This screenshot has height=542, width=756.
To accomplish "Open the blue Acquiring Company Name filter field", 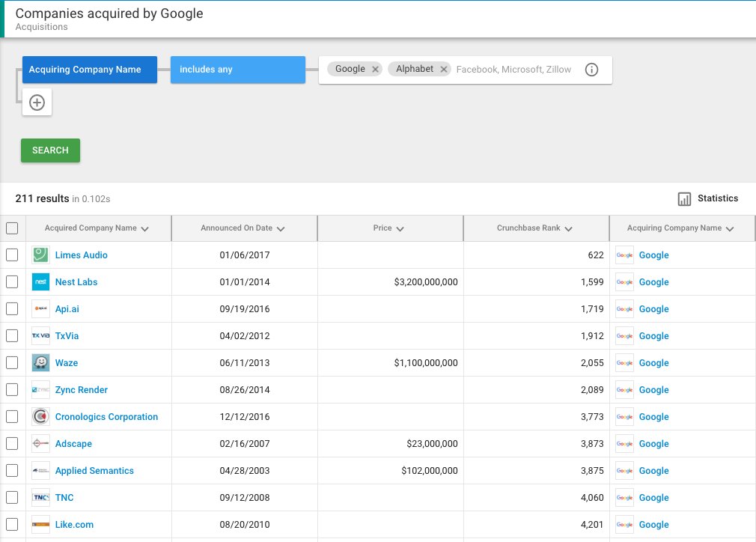I will tap(90, 70).
